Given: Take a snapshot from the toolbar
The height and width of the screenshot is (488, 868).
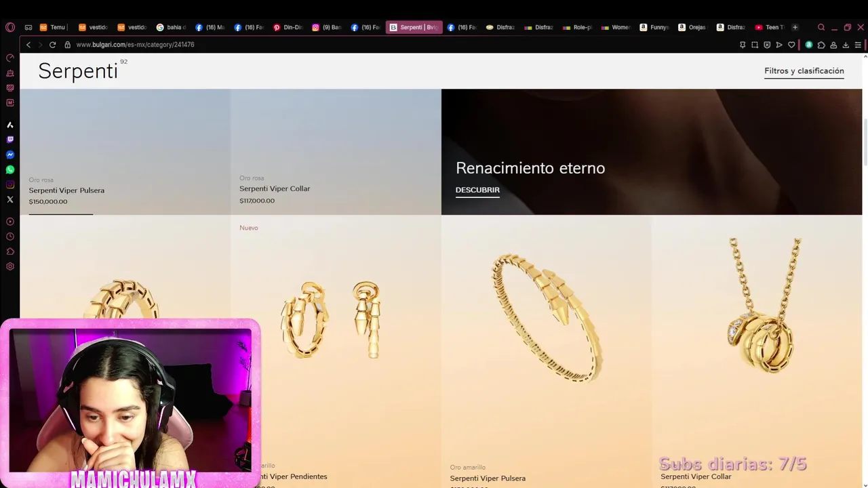Looking at the screenshot, I should (755, 45).
